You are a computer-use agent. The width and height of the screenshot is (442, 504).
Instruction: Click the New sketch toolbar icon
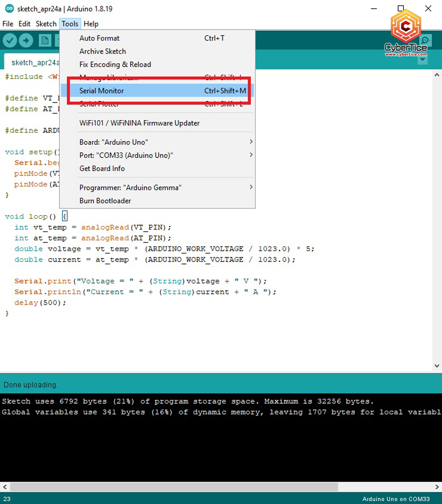pyautogui.click(x=45, y=40)
